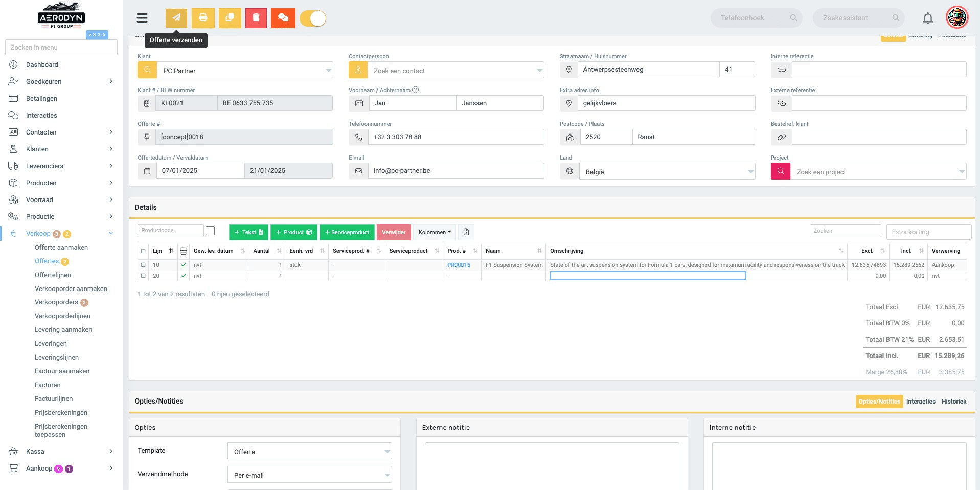Screen dimensions: 980x490
Task: Open product link PR00016
Action: tap(459, 265)
